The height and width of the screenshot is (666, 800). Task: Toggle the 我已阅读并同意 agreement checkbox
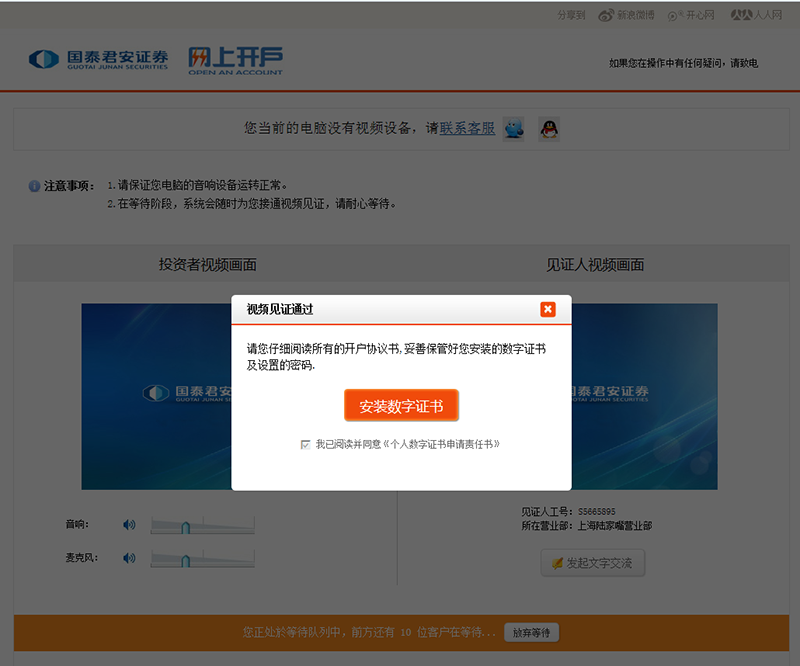pyautogui.click(x=305, y=444)
